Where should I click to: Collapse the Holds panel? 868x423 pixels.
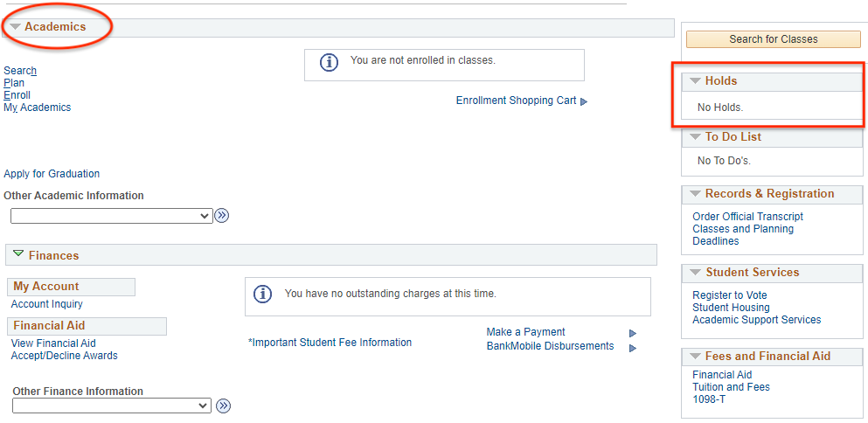click(695, 81)
